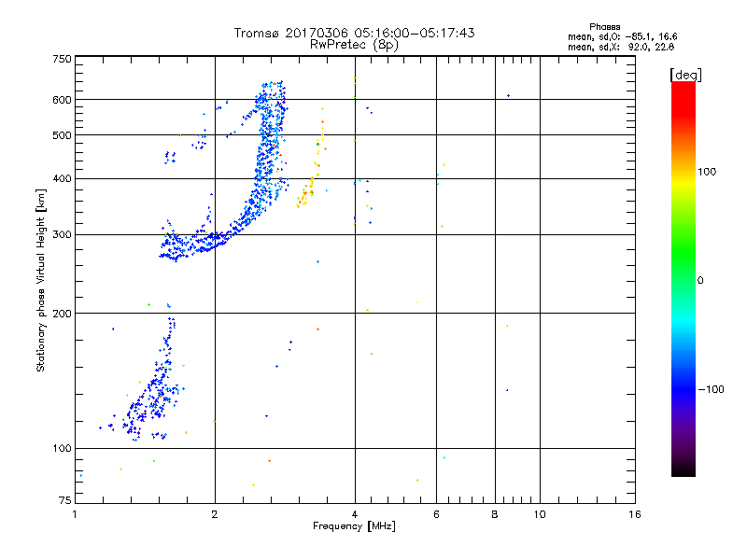Click the colorbar tick label -100
747x560 pixels.
coord(711,389)
